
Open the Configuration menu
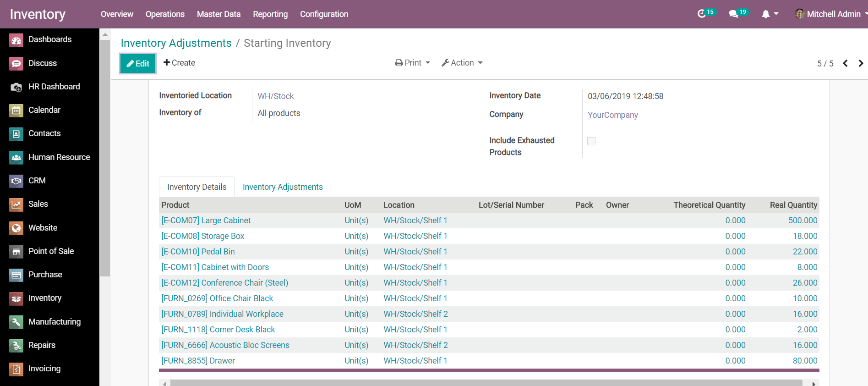pyautogui.click(x=324, y=14)
